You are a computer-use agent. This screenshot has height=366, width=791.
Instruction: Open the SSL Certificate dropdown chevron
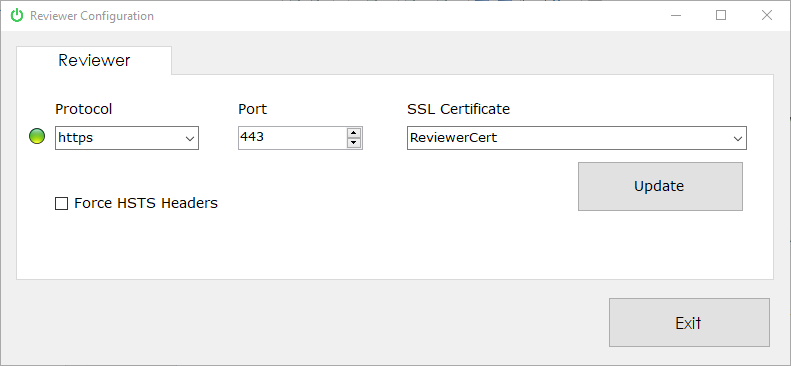click(738, 139)
